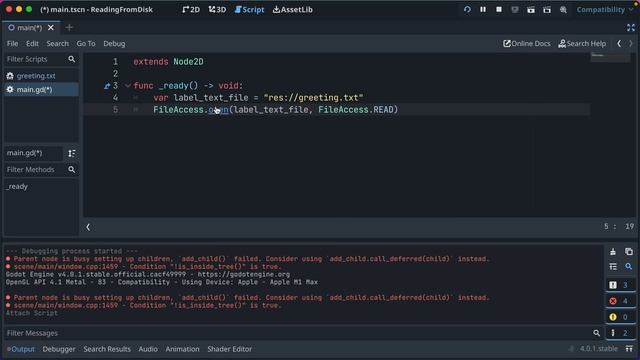640x360 pixels.
Task: Open the Audio bottom panel
Action: pos(148,349)
